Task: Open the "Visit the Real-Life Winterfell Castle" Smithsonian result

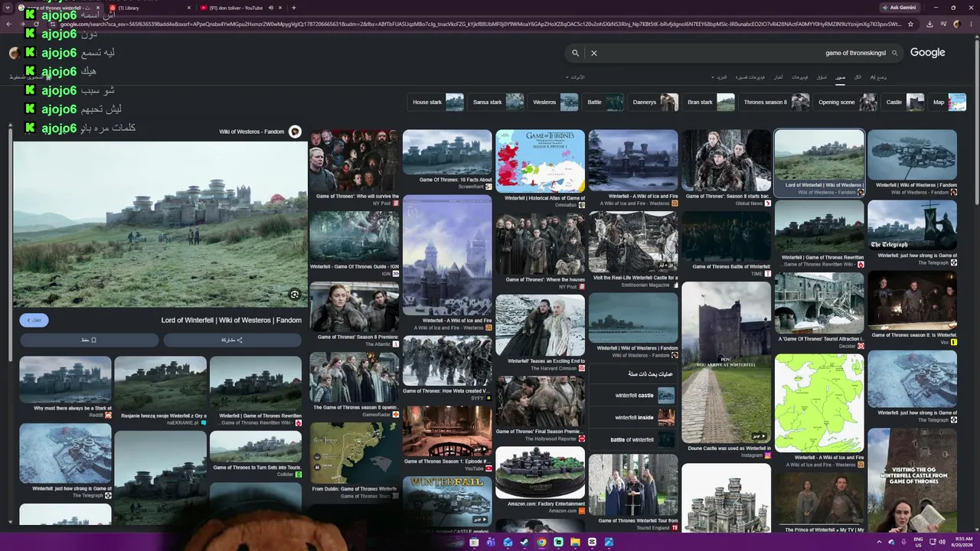Action: pyautogui.click(x=633, y=249)
